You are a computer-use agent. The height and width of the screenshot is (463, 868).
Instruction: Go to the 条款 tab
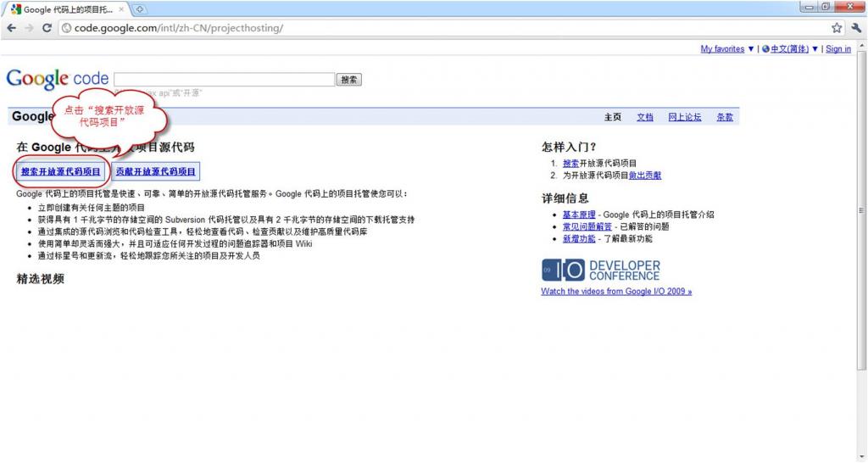click(x=725, y=117)
